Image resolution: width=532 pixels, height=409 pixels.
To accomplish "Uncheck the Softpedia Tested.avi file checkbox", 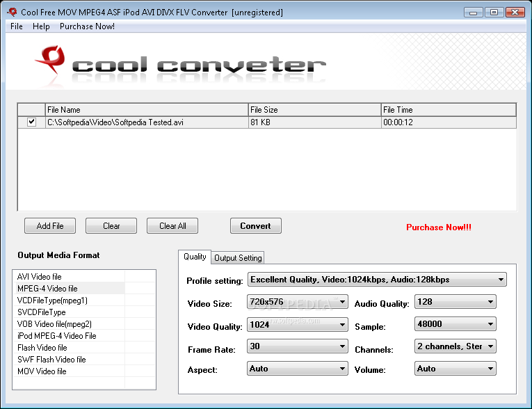I will [x=31, y=122].
